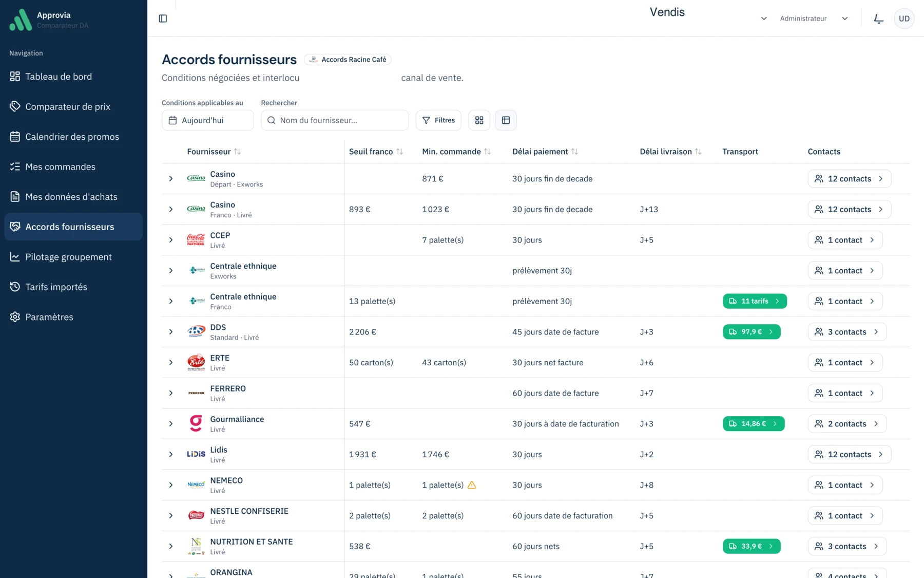This screenshot has height=578, width=924.
Task: View 1 contact for CCEP
Action: click(845, 240)
